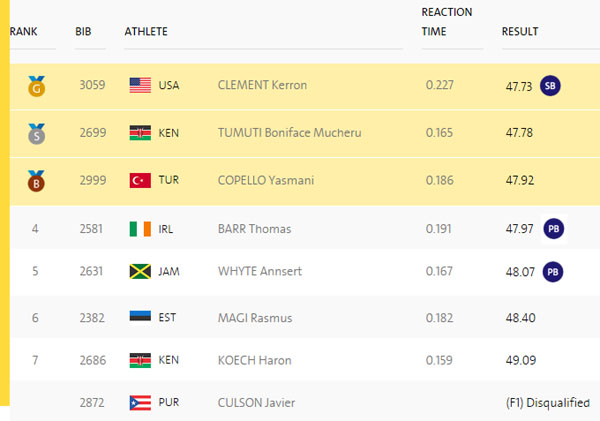Click the Estonia flag icon
Image resolution: width=600 pixels, height=421 pixels.
click(x=140, y=316)
